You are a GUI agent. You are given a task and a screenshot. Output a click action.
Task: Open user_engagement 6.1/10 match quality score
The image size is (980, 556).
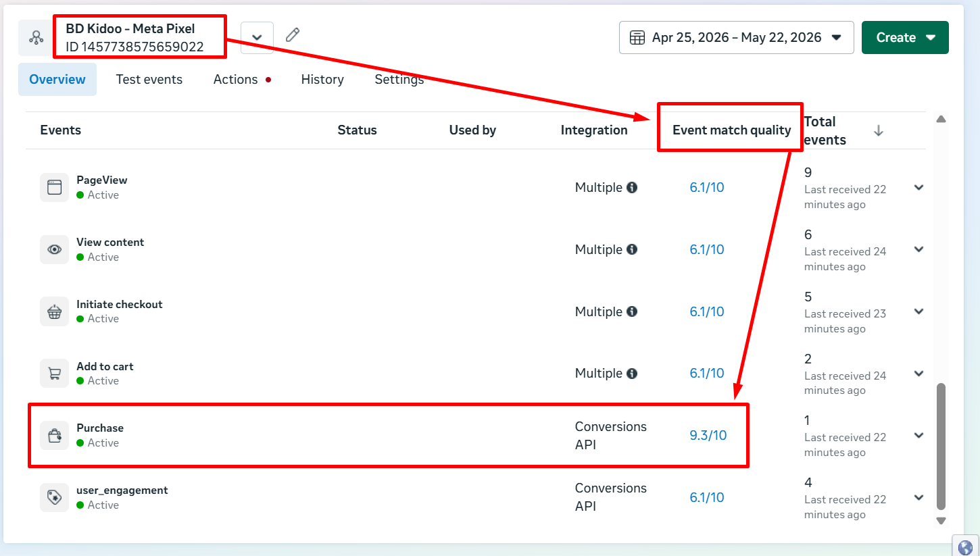(706, 497)
